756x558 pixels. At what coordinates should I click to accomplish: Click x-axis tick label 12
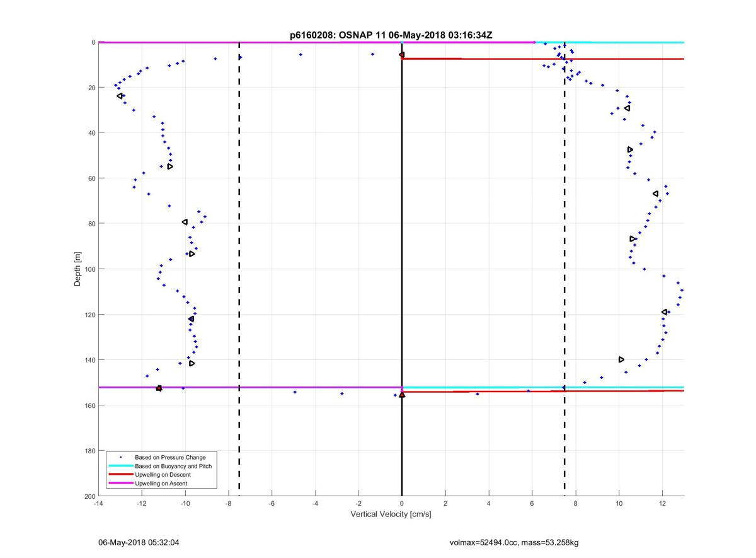663,504
